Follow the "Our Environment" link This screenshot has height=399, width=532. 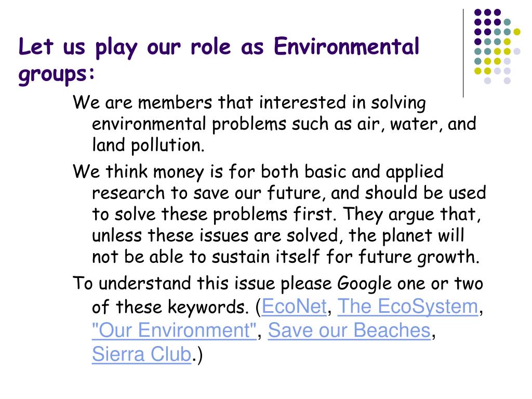[174, 330]
